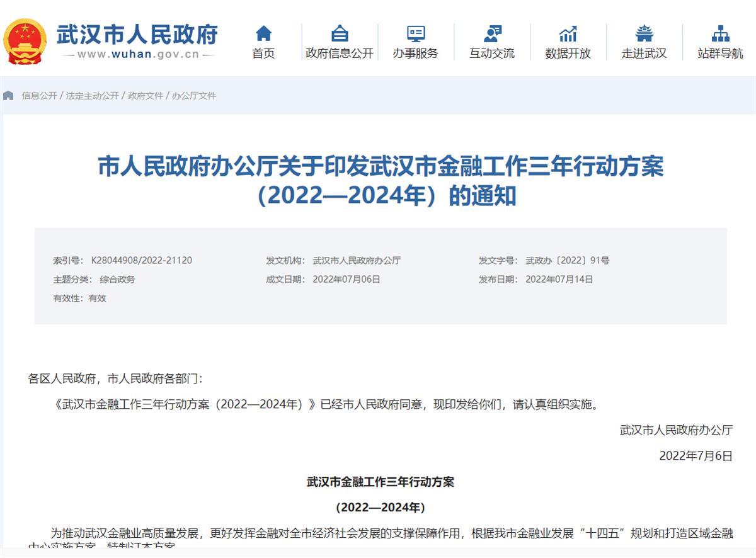Click the home house icon
This screenshot has width=756, height=558.
coord(263,33)
